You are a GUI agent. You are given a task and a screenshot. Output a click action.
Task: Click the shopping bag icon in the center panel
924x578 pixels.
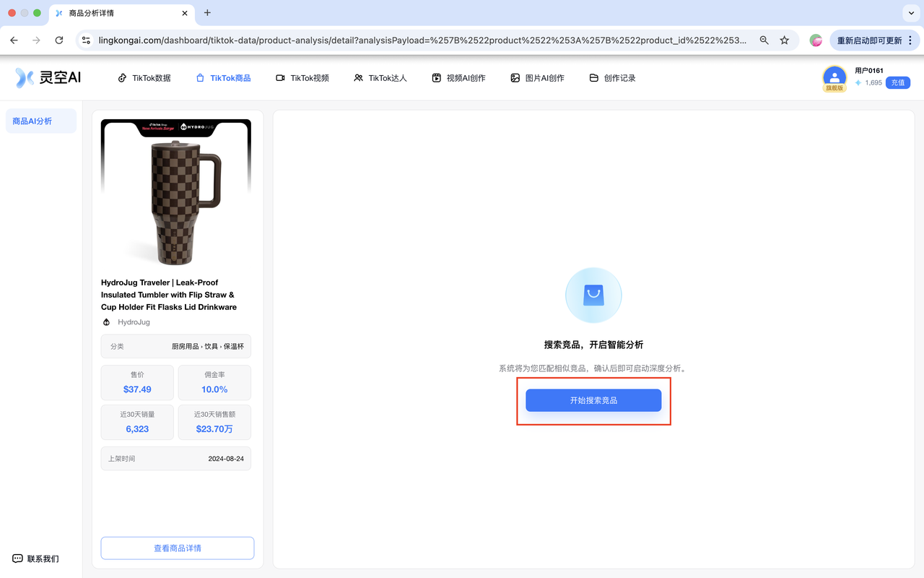pos(593,295)
